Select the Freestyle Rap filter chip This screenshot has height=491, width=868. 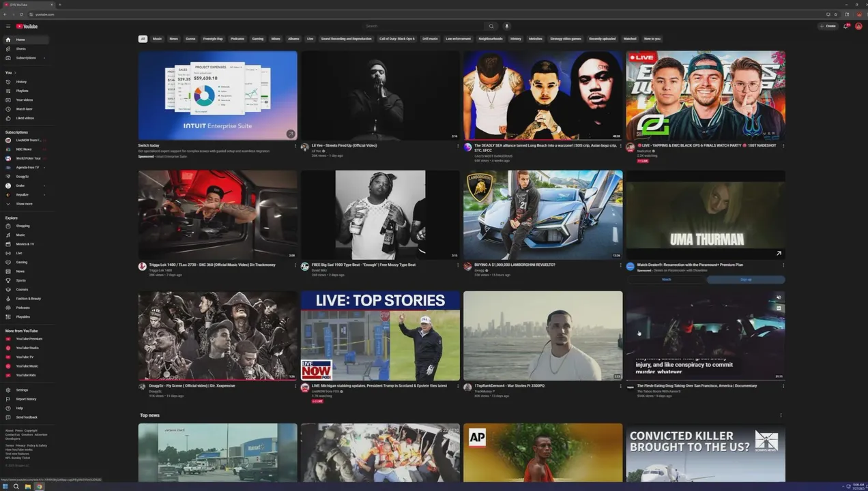click(213, 39)
